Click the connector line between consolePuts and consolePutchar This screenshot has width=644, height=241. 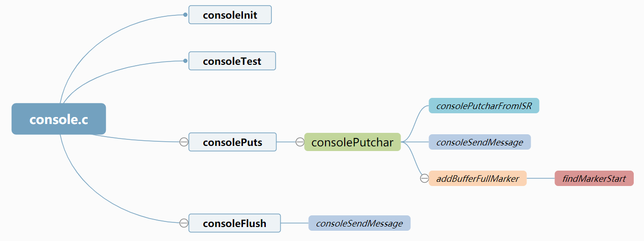tap(286, 142)
